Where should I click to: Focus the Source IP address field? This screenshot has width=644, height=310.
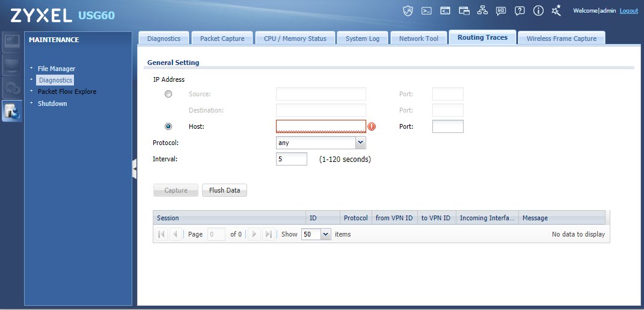[320, 94]
